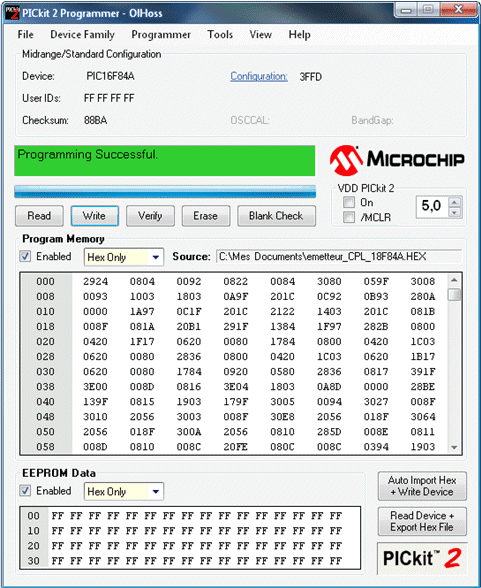Click the blue progress bar
Image resolution: width=481 pixels, height=588 pixels.
[165, 191]
